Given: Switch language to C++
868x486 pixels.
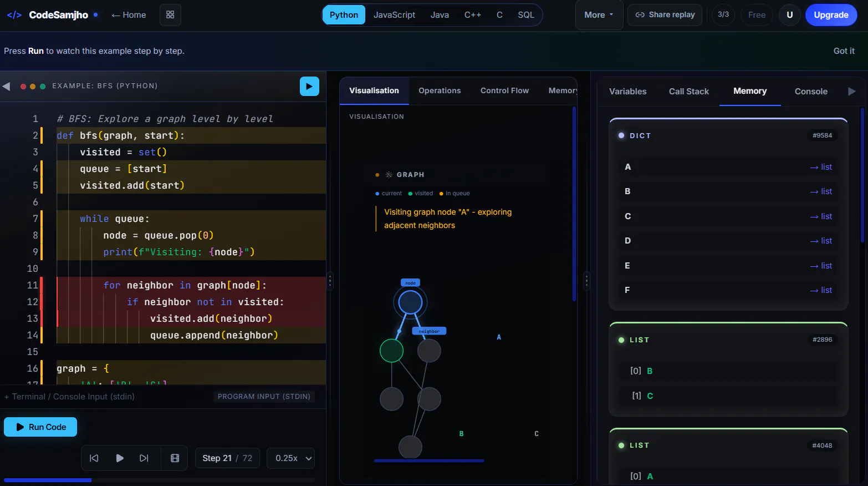Looking at the screenshot, I should pyautogui.click(x=473, y=15).
